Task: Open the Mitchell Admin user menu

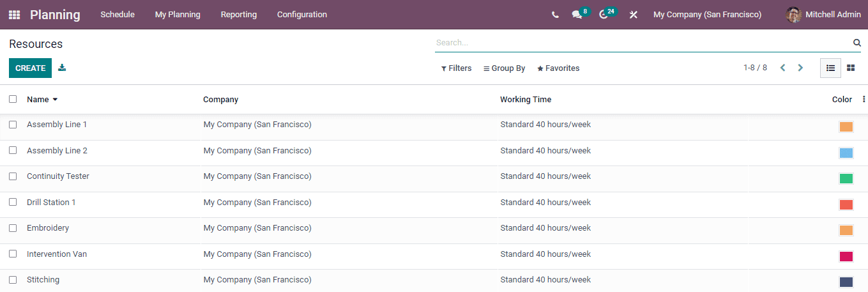Action: (824, 15)
